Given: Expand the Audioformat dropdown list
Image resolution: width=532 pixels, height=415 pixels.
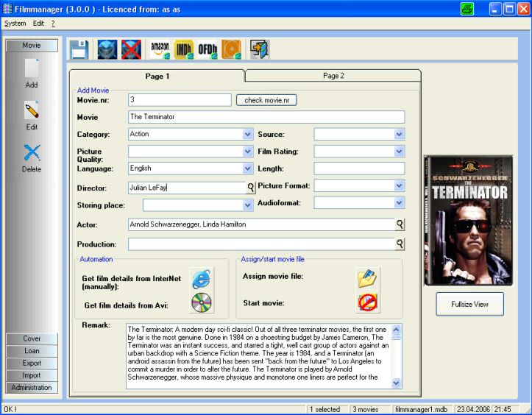Looking at the screenshot, I should click(399, 202).
